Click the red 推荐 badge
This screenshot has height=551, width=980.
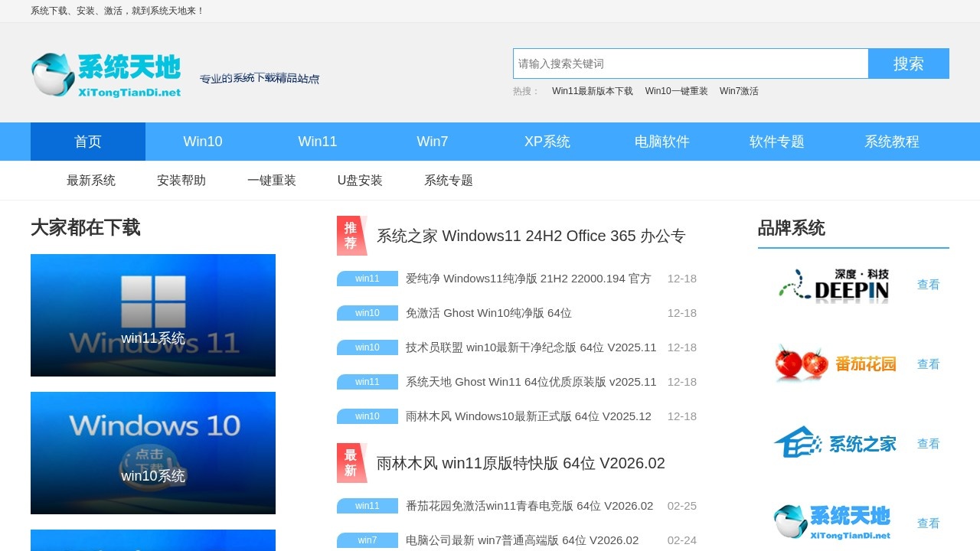(351, 236)
